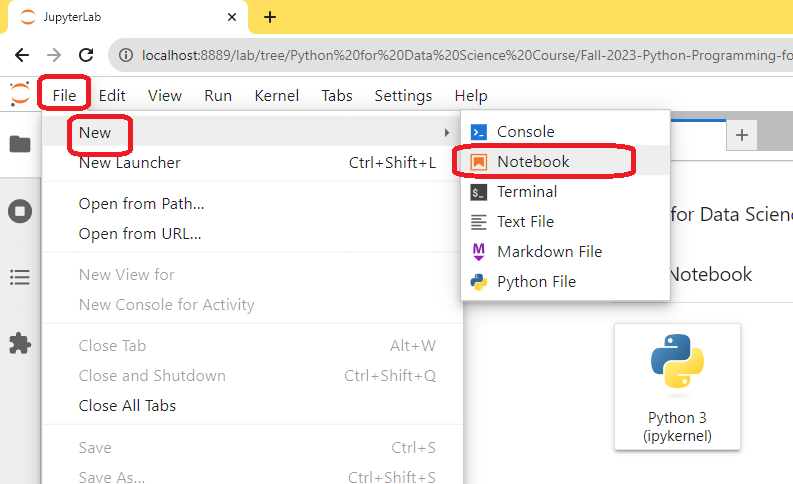The width and height of the screenshot is (793, 484).
Task: Open the Kernel menu
Action: click(x=277, y=96)
